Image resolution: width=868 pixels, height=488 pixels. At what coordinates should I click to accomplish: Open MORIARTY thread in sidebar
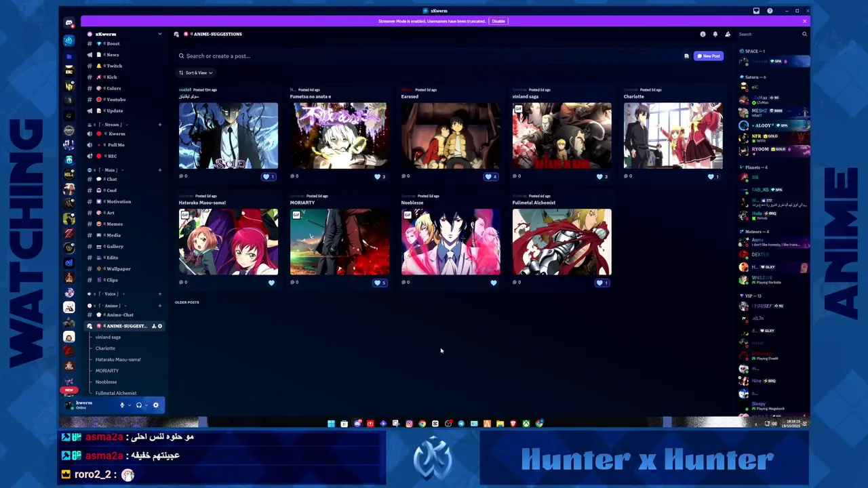coord(107,371)
